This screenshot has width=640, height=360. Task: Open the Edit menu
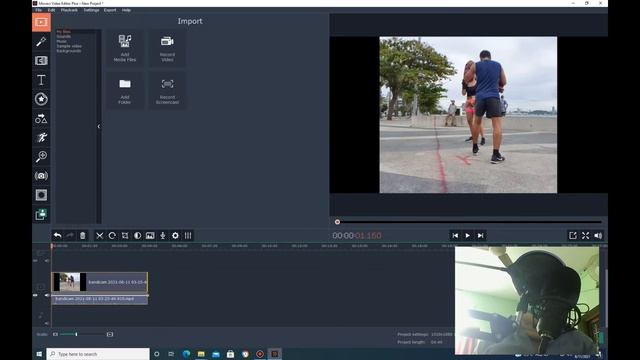point(51,10)
